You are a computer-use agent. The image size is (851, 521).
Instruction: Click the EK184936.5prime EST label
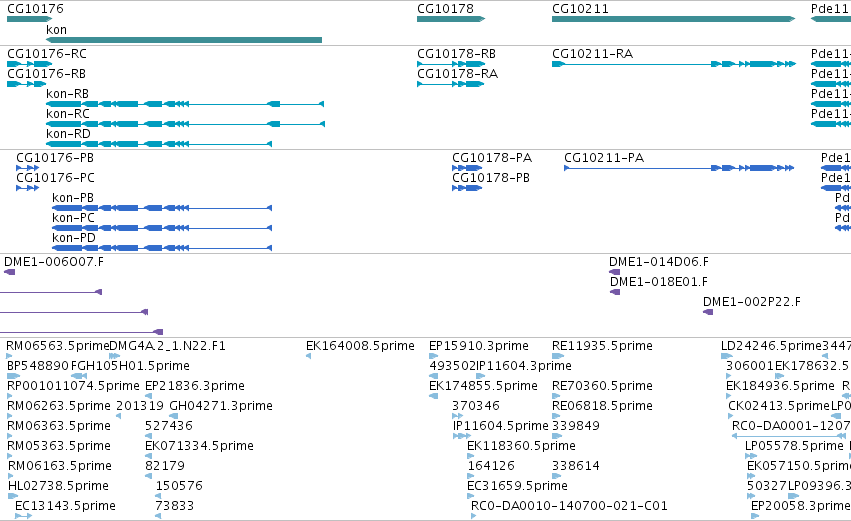tap(780, 386)
